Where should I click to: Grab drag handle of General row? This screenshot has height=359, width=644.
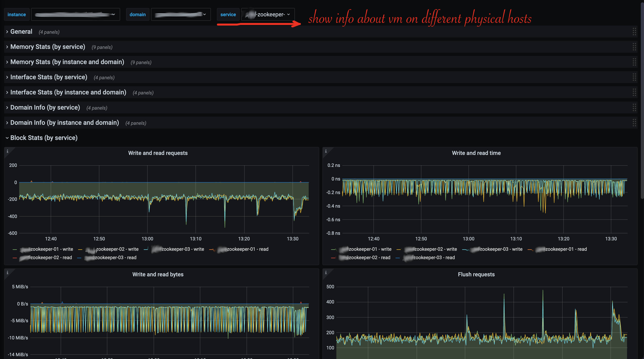click(634, 32)
